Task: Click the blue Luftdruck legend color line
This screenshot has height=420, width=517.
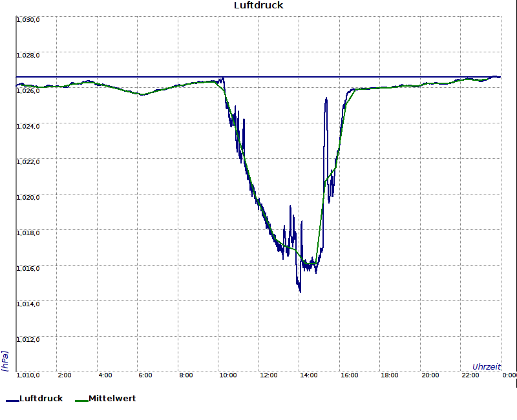Action: tap(12, 401)
